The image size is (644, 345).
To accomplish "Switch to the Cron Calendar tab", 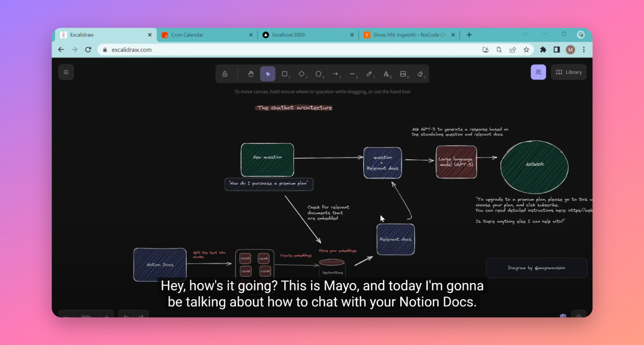I will 206,35.
